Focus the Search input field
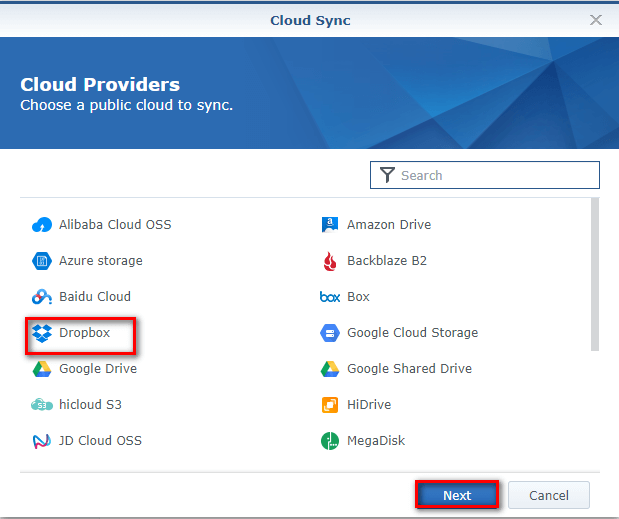 pyautogui.click(x=497, y=176)
